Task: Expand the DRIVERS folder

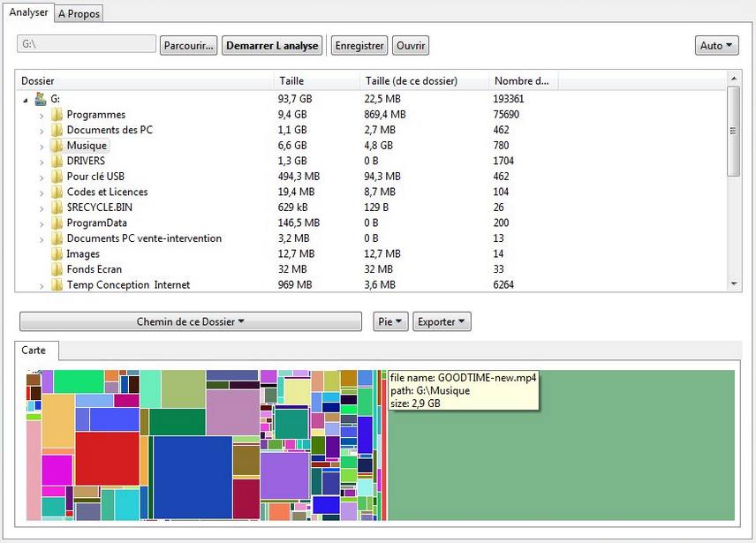Action: coord(42,162)
